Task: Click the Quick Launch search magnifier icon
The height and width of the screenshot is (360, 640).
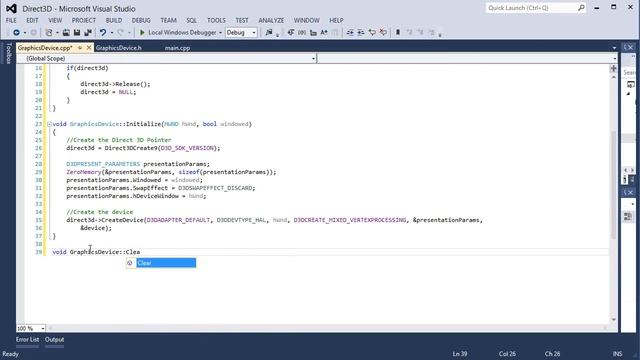Action: [x=581, y=8]
